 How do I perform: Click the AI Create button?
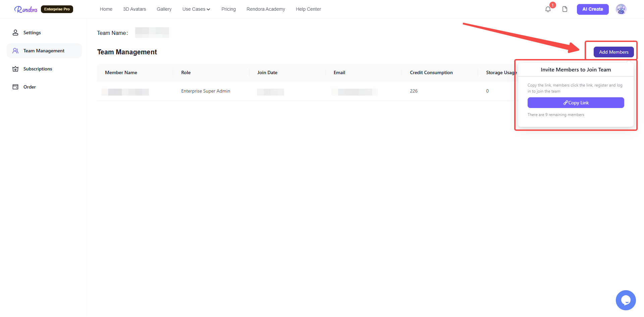click(593, 9)
